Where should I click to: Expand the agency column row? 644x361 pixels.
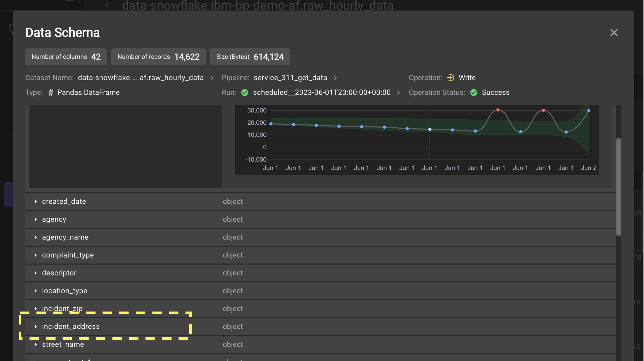[35, 219]
